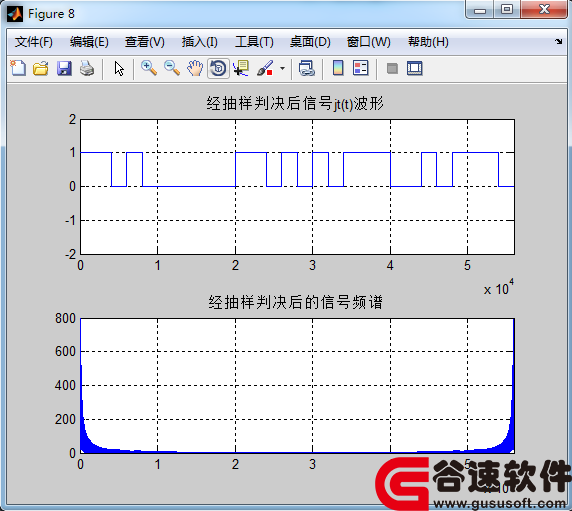The height and width of the screenshot is (511, 572).
Task: Select the Brush data tool
Action: (x=265, y=68)
